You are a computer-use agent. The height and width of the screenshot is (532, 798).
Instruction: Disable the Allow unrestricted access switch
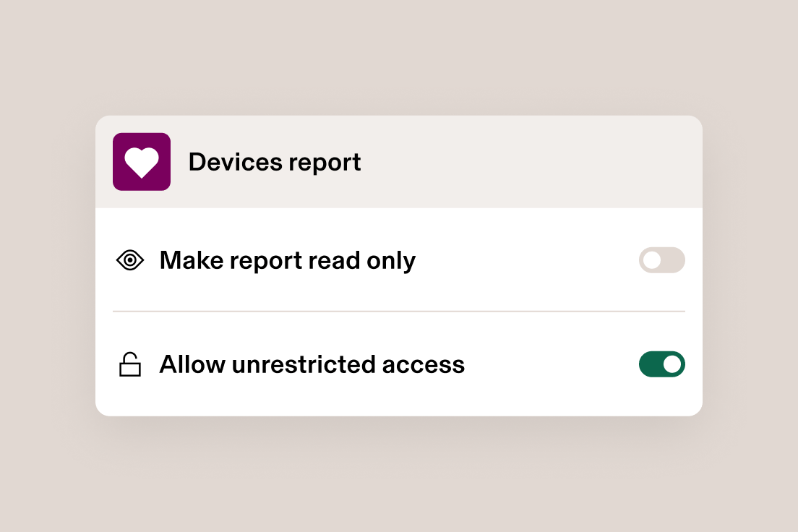661,364
